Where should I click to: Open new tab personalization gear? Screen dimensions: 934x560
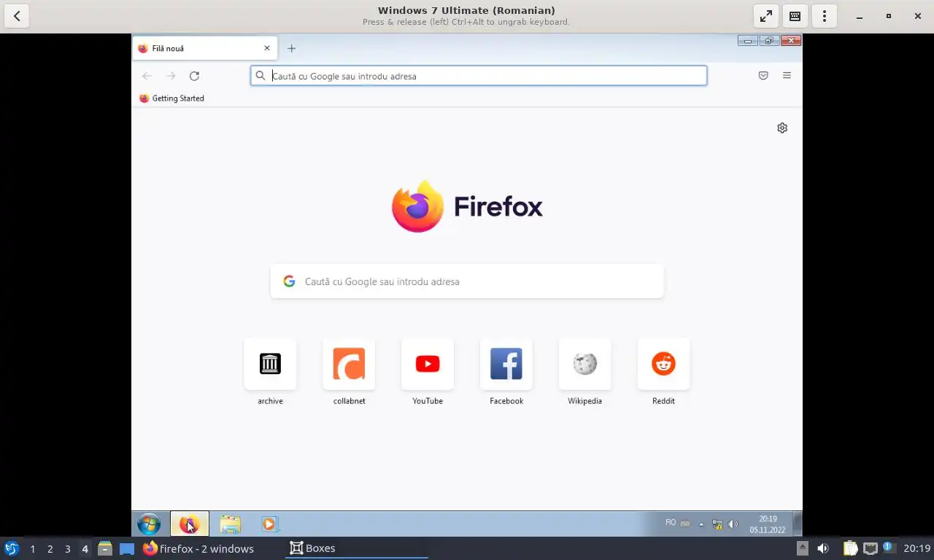[782, 128]
